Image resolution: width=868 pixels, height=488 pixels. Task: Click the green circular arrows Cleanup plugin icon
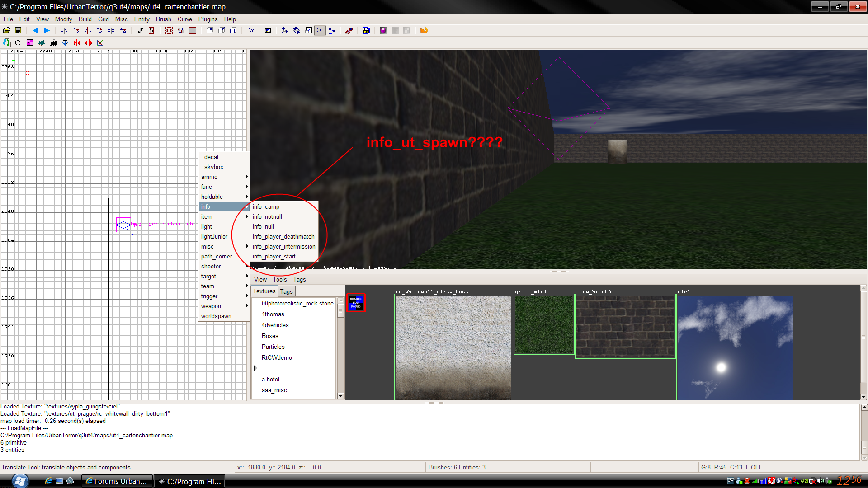pyautogui.click(x=6, y=42)
